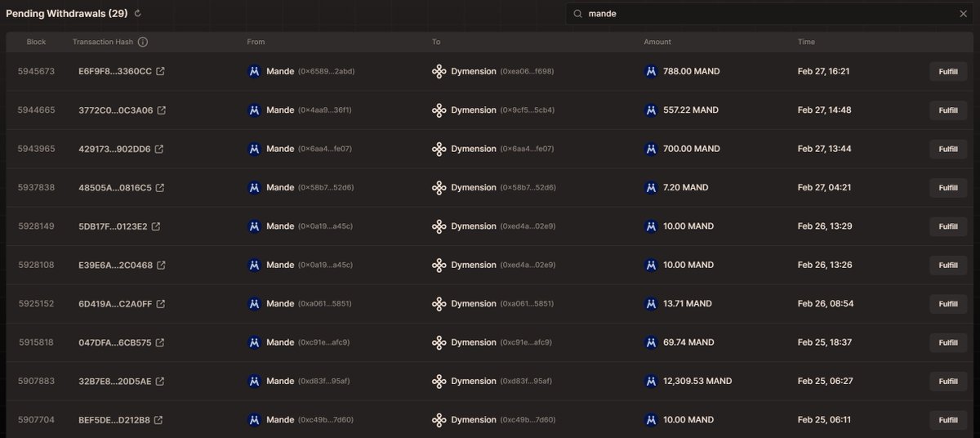
Task: Select transaction hash BEF5DE...D212B8
Action: pos(114,420)
